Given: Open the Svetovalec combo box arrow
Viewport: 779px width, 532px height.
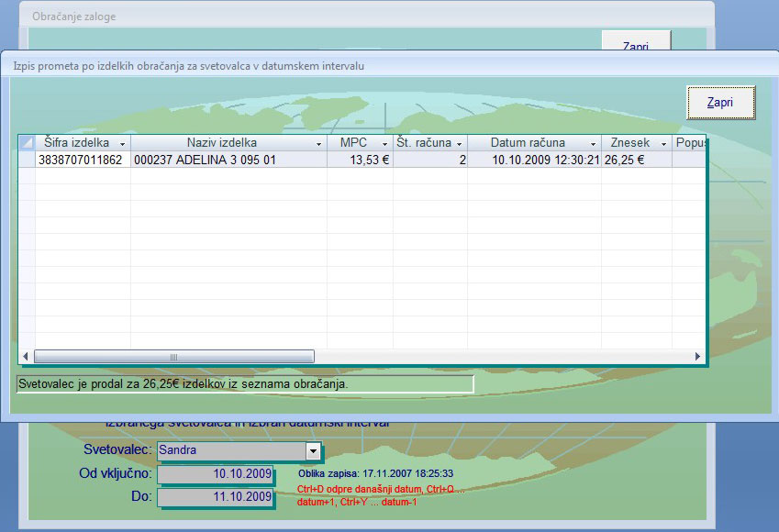Looking at the screenshot, I should (314, 451).
